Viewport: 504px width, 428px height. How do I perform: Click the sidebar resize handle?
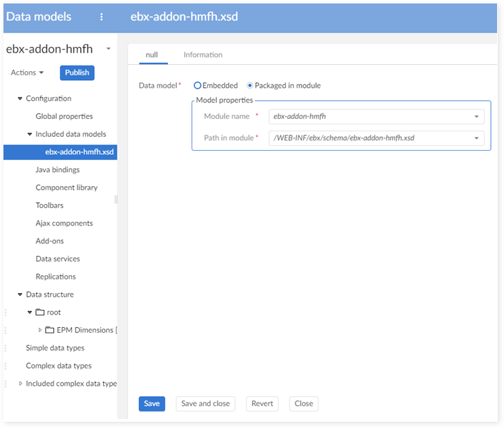pos(116,199)
